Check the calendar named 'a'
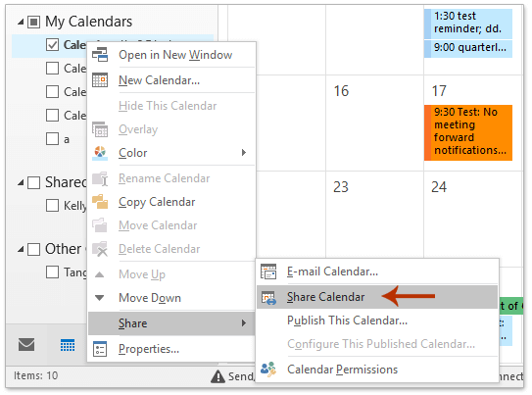This screenshot has width=532, height=395. [x=52, y=139]
